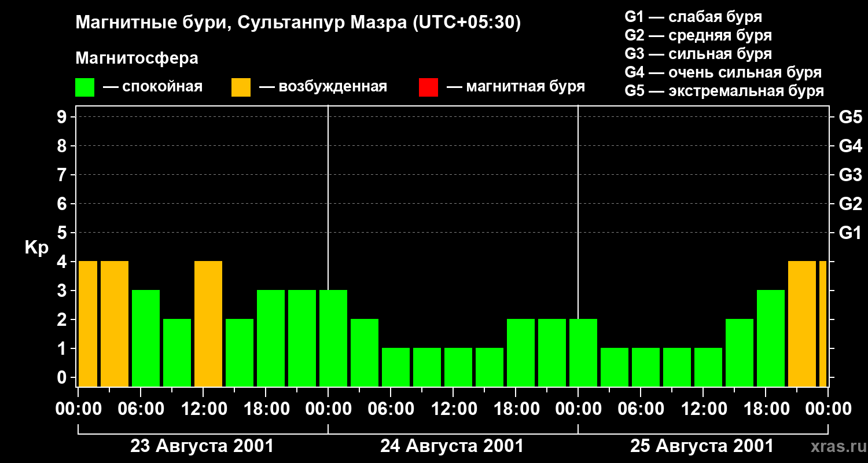Click the 'G2 — средняя буря' legend line
Image resolution: width=868 pixels, height=463 pixels.
click(698, 35)
